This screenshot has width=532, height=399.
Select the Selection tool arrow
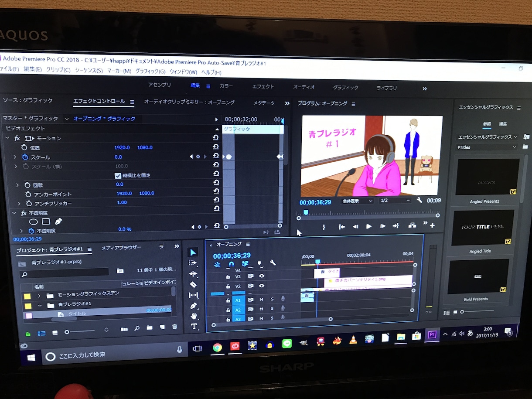click(x=194, y=252)
